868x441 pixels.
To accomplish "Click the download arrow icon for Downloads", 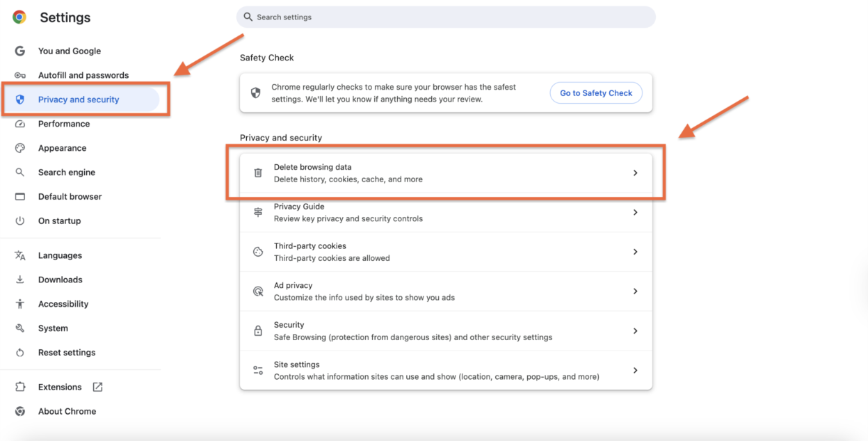I will pyautogui.click(x=20, y=280).
